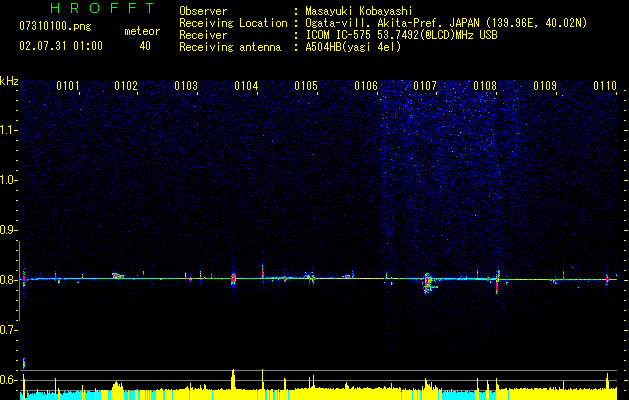Image resolution: width=629 pixels, height=400 pixels.
Task: Click the 0108 time marker
Action: coord(485,86)
